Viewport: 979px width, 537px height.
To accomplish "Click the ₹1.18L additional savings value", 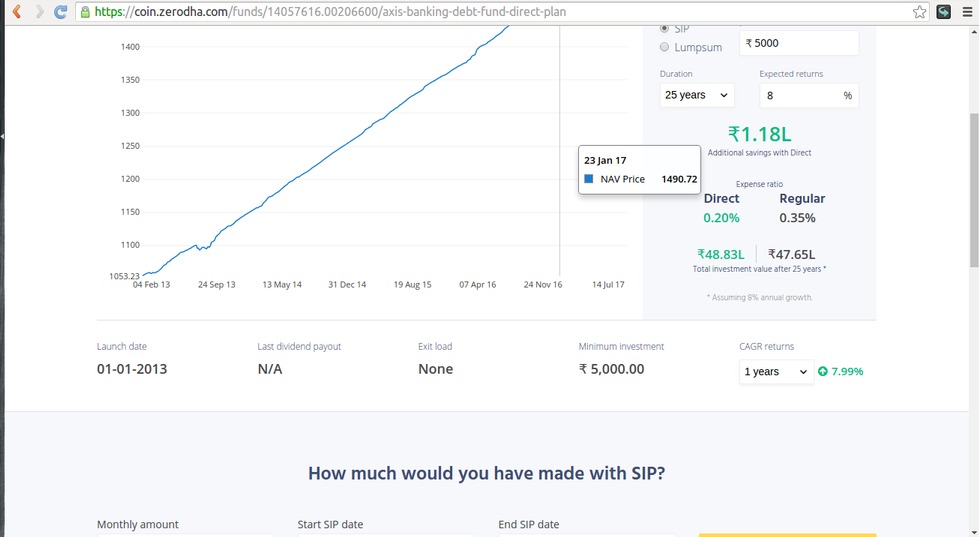I will point(759,134).
